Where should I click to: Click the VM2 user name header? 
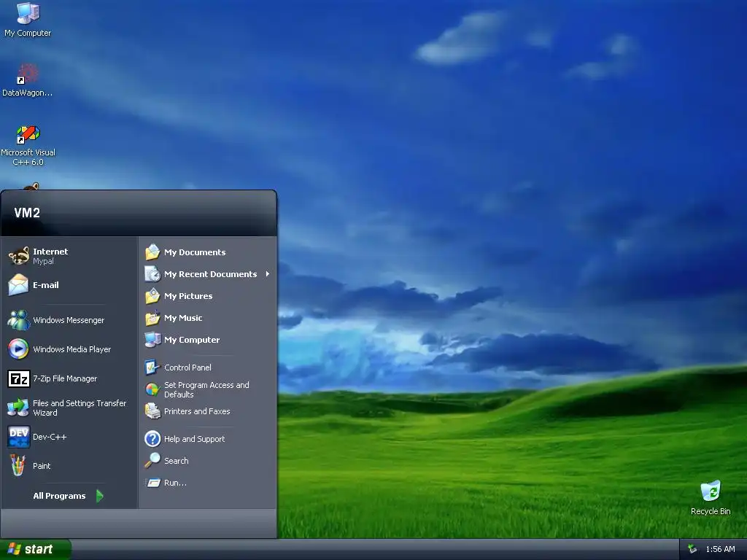27,213
